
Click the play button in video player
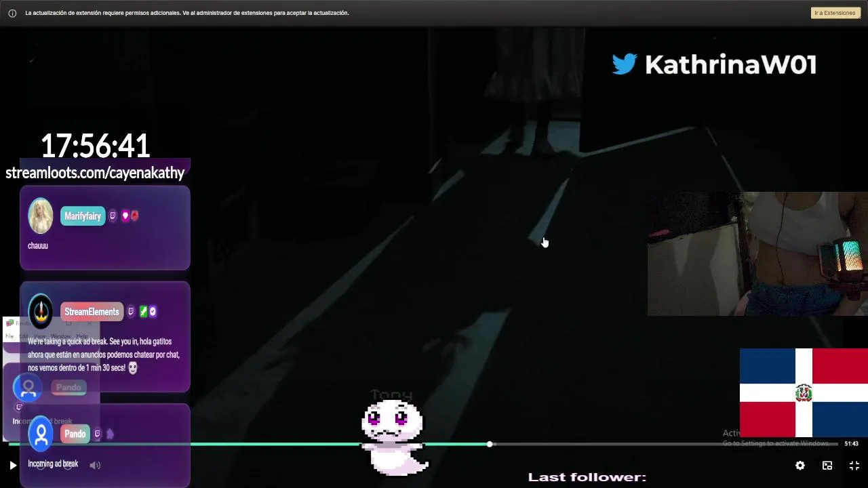pyautogui.click(x=13, y=465)
